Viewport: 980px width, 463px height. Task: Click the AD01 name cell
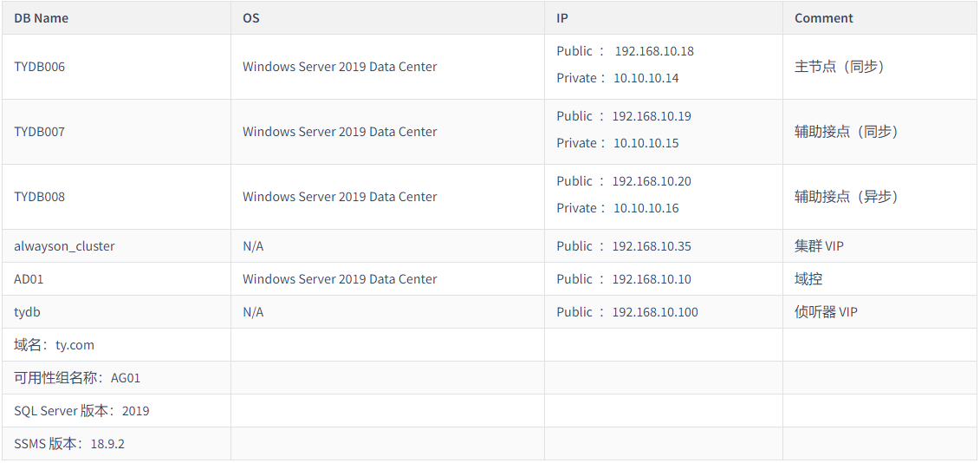[x=30, y=279]
